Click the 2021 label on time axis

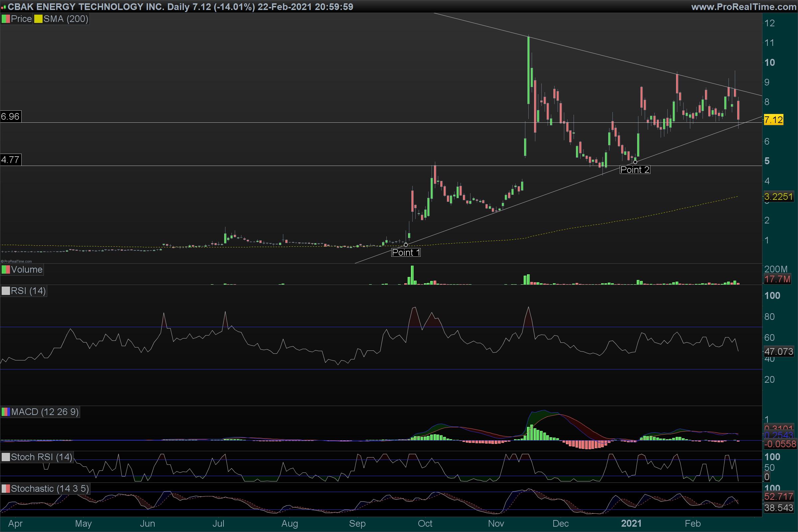[631, 523]
